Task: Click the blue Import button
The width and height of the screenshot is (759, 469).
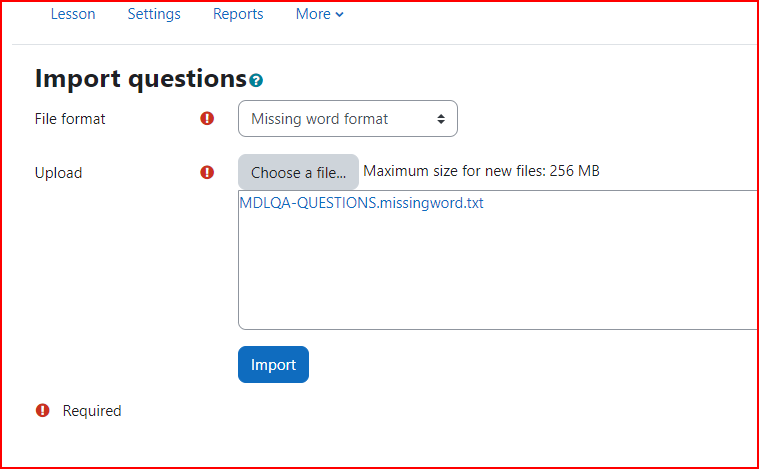Action: click(x=273, y=364)
